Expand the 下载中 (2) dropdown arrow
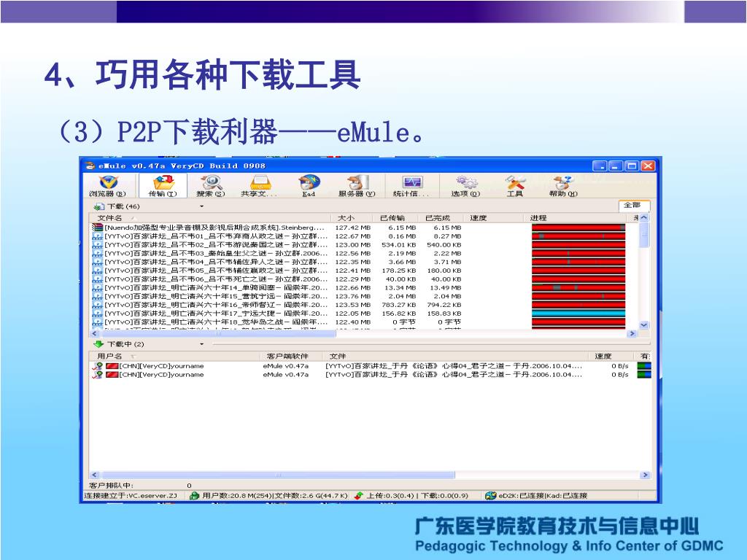 (201, 344)
